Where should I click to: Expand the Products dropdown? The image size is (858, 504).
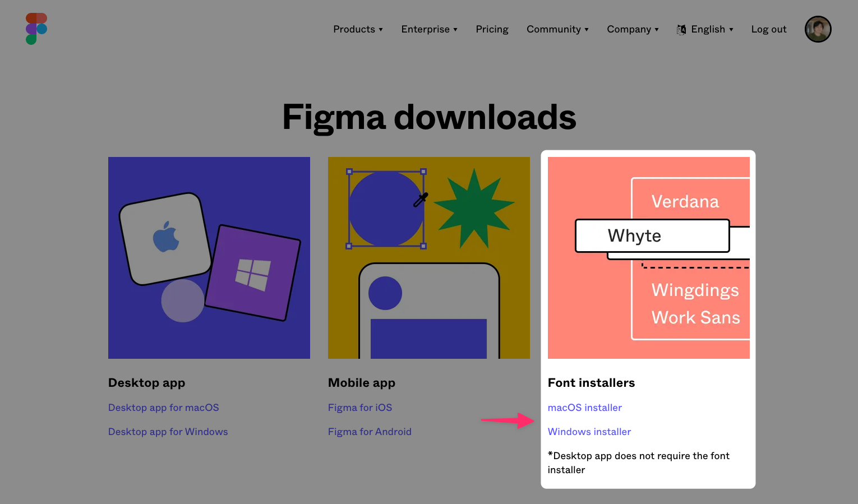coord(358,29)
